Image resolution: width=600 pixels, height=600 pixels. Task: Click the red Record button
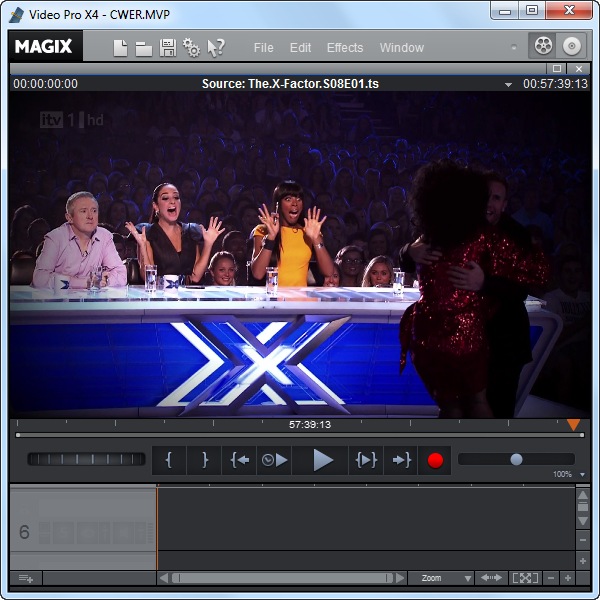pos(435,460)
